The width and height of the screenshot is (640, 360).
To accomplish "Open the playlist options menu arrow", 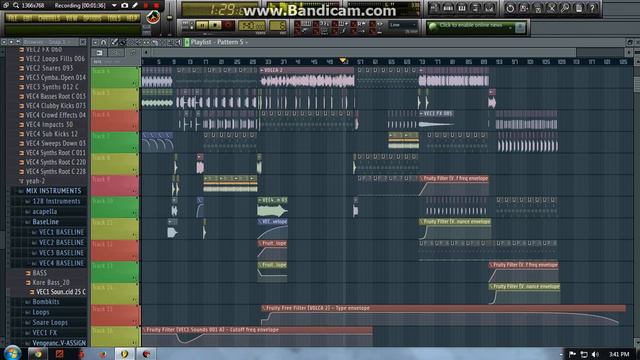I will point(95,42).
